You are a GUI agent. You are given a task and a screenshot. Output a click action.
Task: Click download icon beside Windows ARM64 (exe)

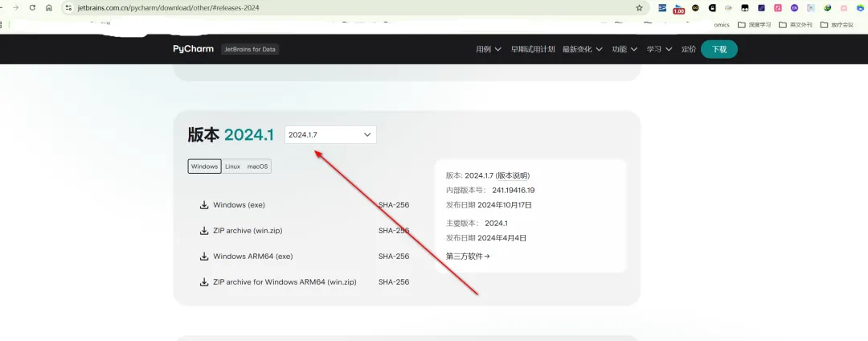pos(203,257)
